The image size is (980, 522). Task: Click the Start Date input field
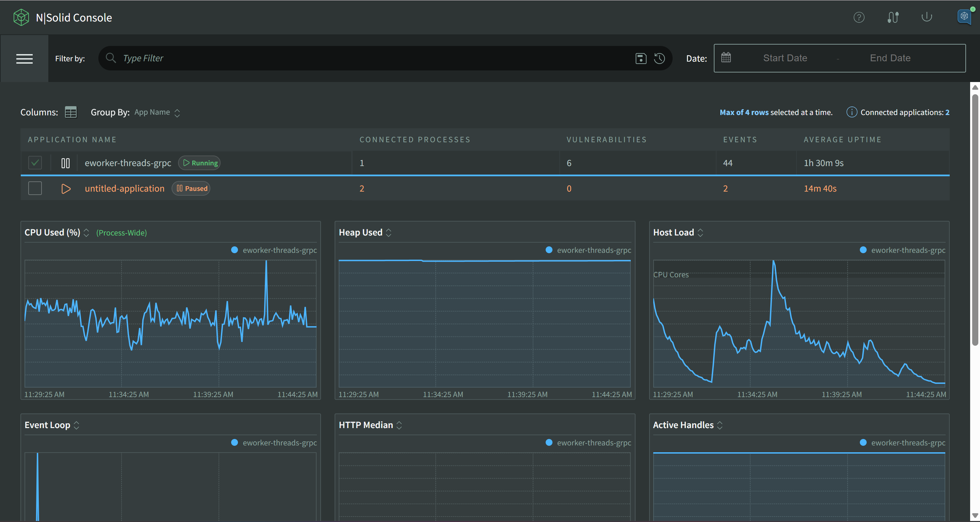(785, 58)
